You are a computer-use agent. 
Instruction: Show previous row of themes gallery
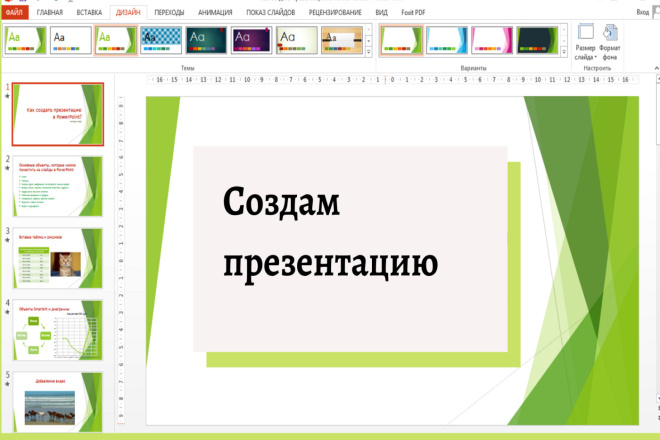coord(369,30)
